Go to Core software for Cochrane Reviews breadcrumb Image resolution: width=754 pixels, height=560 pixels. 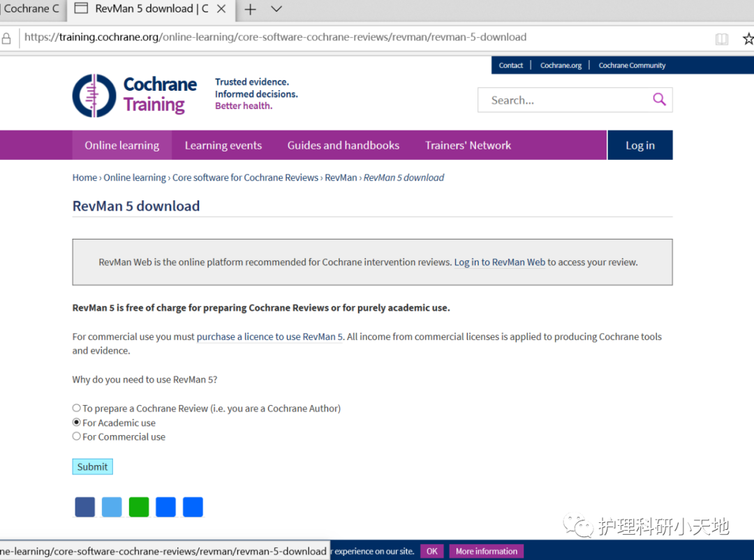click(245, 177)
